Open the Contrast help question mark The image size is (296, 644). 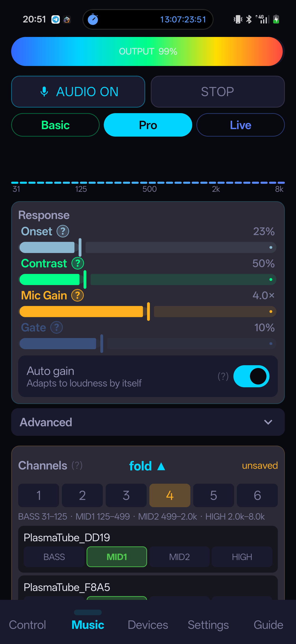coord(78,263)
